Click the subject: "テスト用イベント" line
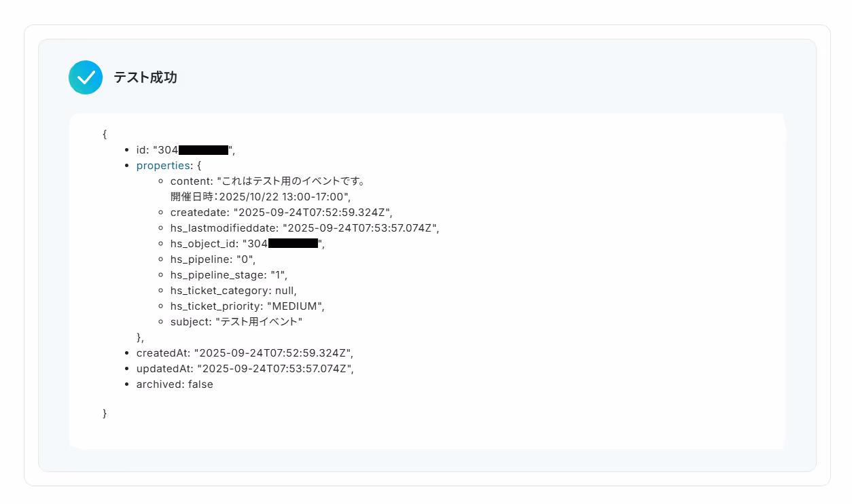The width and height of the screenshot is (852, 504). point(236,322)
